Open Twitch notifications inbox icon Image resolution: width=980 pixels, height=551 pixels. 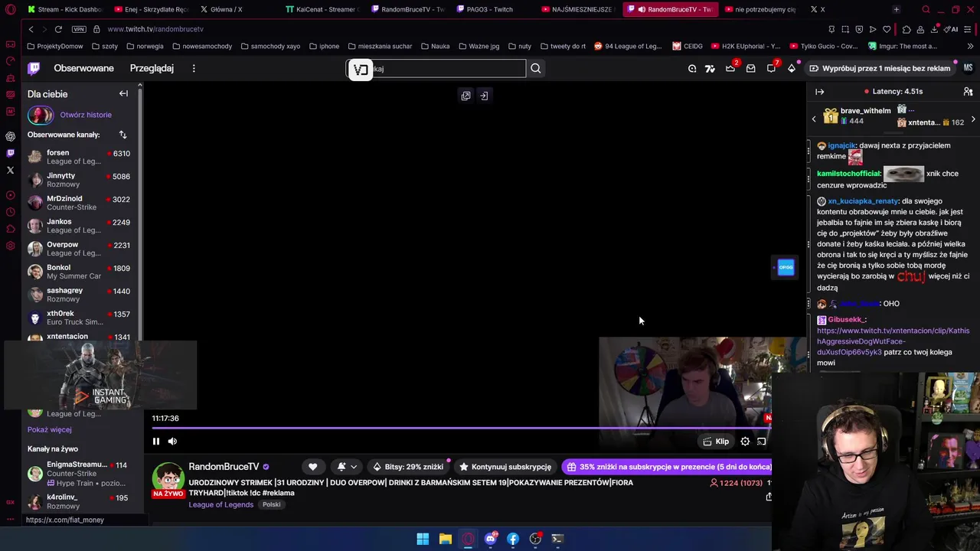750,68
